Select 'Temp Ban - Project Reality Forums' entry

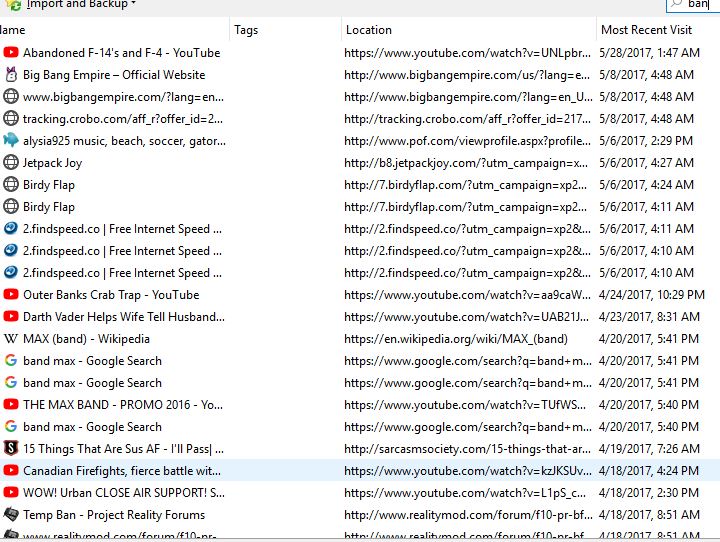coord(114,515)
